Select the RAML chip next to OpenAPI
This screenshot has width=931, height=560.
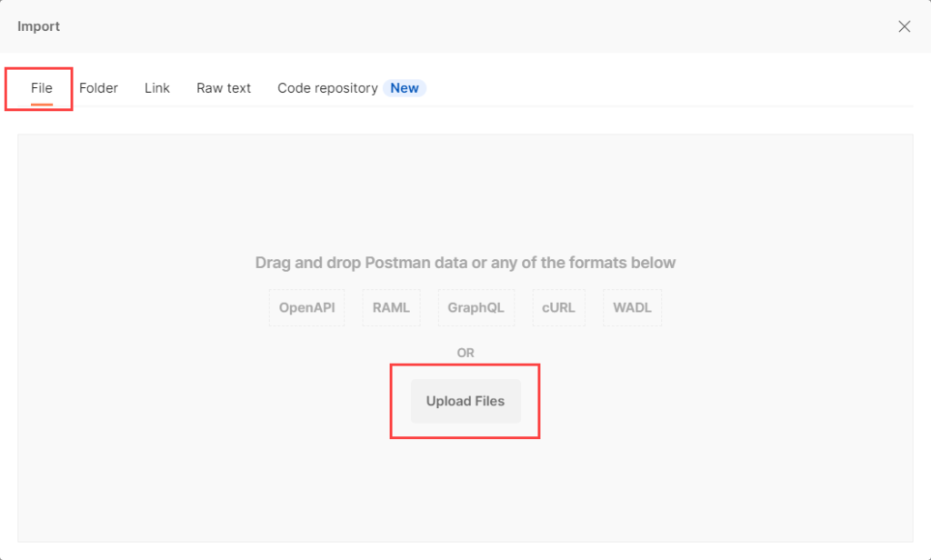point(391,307)
